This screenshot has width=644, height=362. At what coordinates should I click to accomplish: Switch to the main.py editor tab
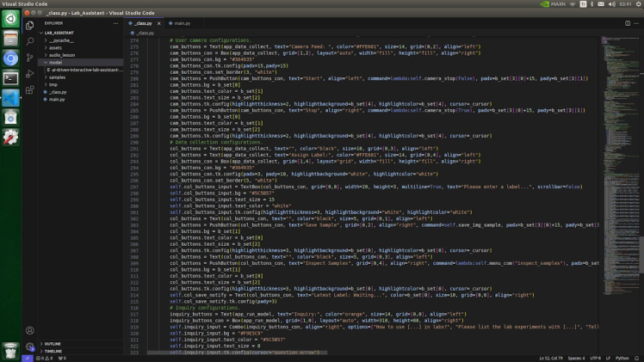point(182,23)
